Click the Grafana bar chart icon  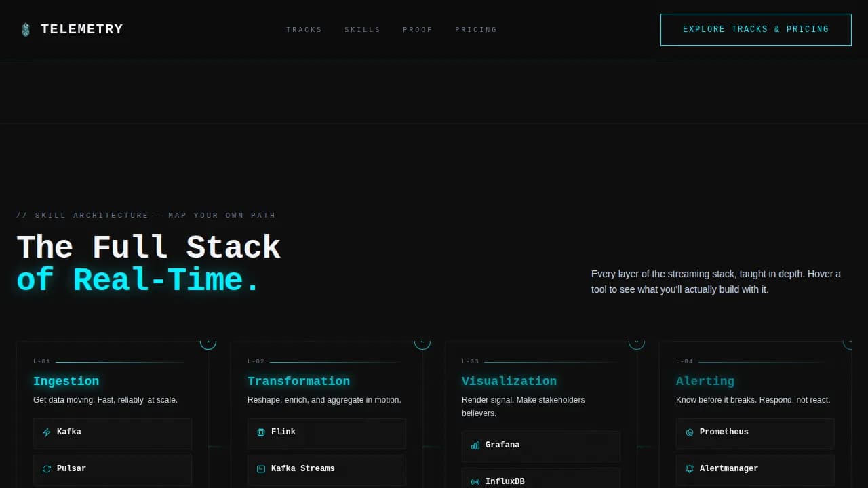point(475,445)
